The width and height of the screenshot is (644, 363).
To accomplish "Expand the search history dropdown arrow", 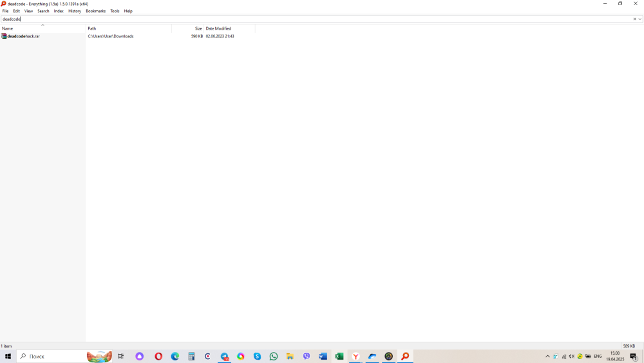I will pos(640,19).
